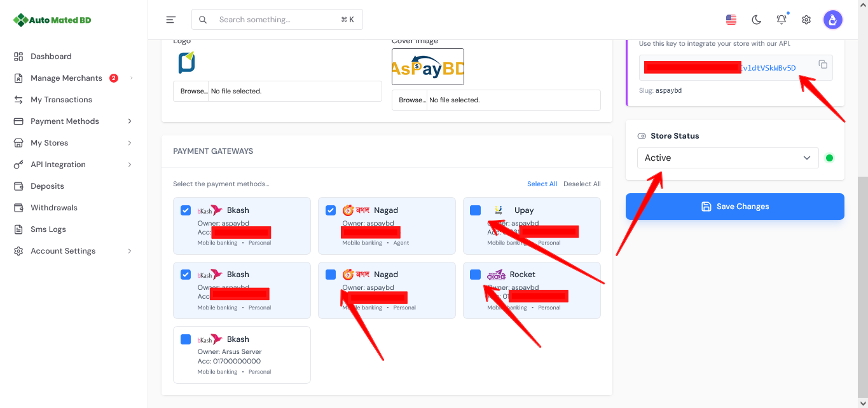This screenshot has width=868, height=408.
Task: Go to Dashboard in sidebar
Action: (51, 57)
